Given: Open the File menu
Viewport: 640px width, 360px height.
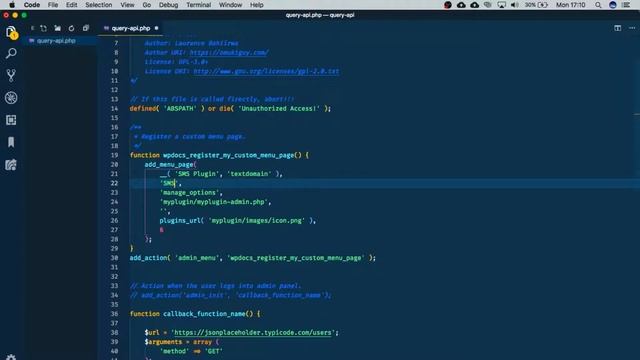Looking at the screenshot, I should click(53, 5).
